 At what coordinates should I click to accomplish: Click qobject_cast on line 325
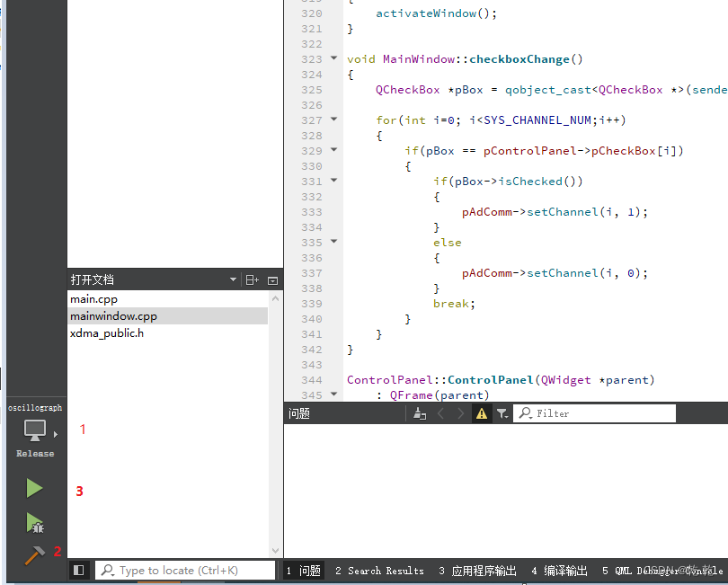coord(548,90)
